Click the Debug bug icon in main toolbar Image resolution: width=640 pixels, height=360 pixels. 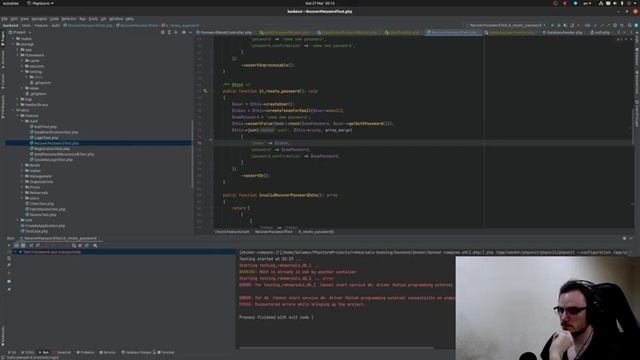pos(559,25)
